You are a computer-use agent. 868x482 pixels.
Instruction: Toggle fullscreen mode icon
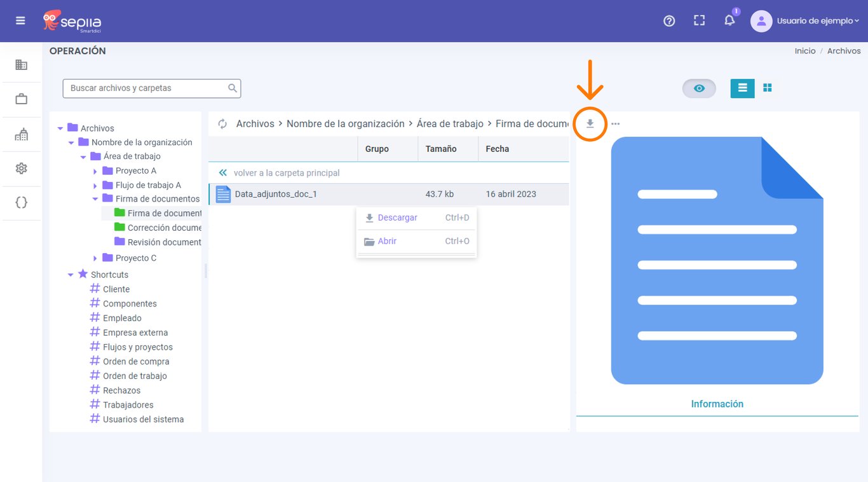pyautogui.click(x=700, y=20)
